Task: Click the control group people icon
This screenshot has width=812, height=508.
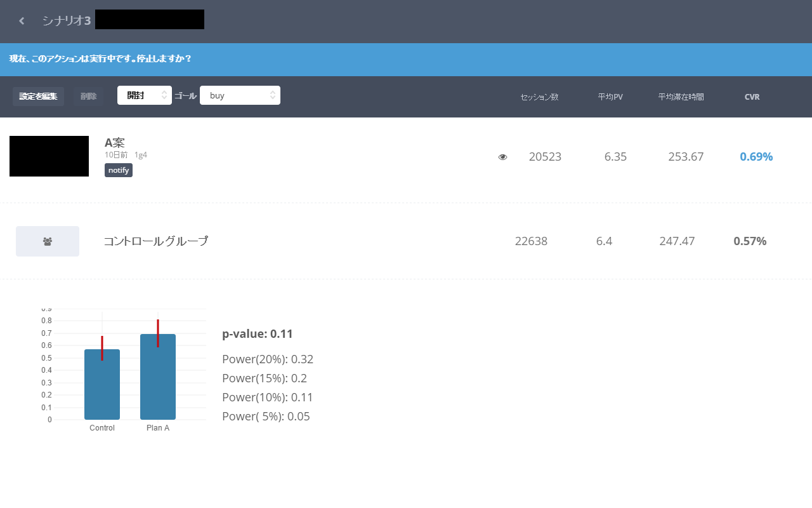Action: [48, 241]
